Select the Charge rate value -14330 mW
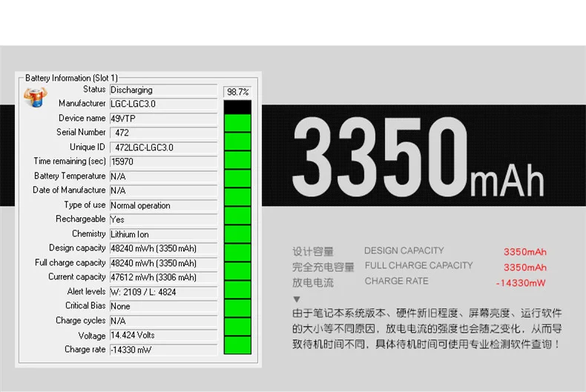The image size is (586, 392). [131, 350]
